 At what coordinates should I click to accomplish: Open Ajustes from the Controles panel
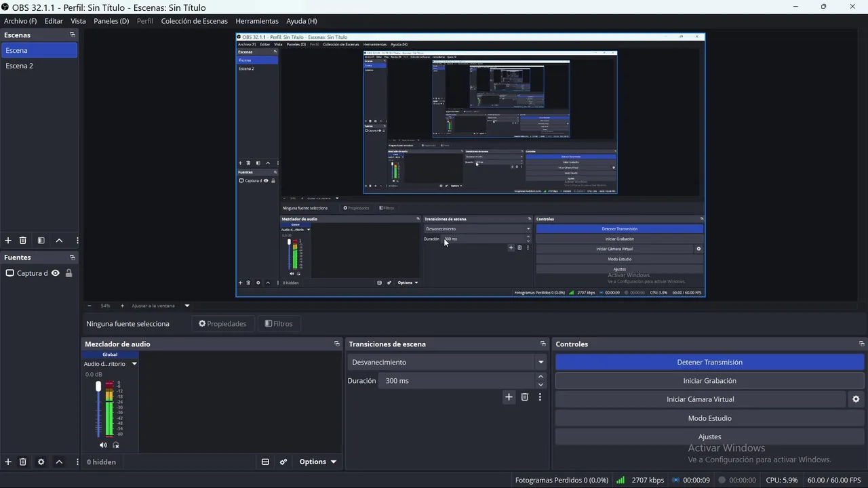[709, 436]
